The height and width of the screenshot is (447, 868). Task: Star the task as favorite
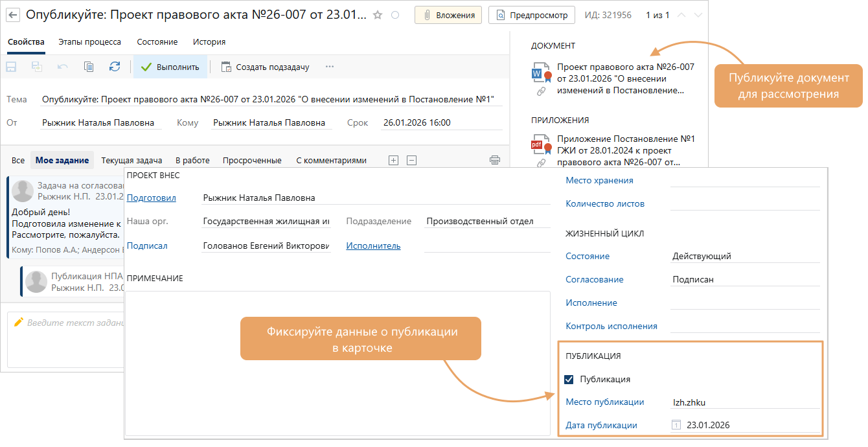pos(378,15)
